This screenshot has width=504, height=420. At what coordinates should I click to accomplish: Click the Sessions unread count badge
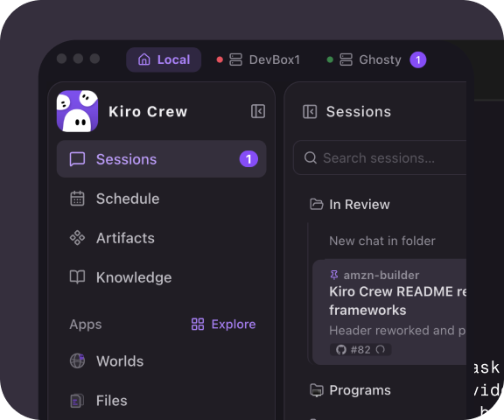[x=248, y=159]
